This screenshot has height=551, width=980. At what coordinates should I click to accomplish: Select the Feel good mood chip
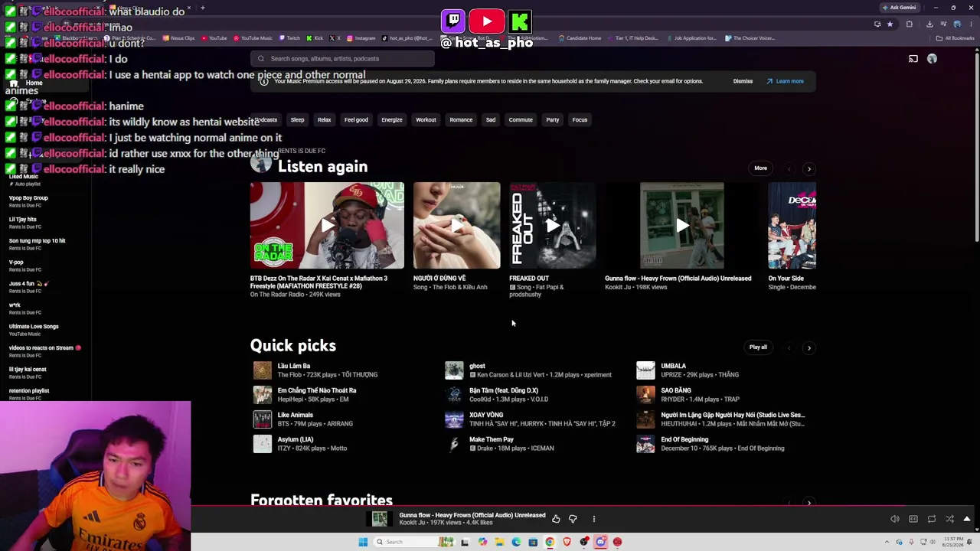pos(356,120)
